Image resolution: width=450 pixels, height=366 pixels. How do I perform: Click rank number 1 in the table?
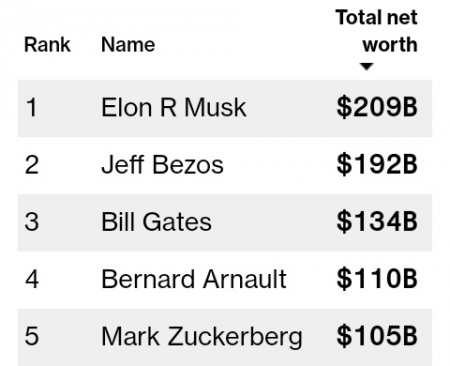tap(31, 108)
